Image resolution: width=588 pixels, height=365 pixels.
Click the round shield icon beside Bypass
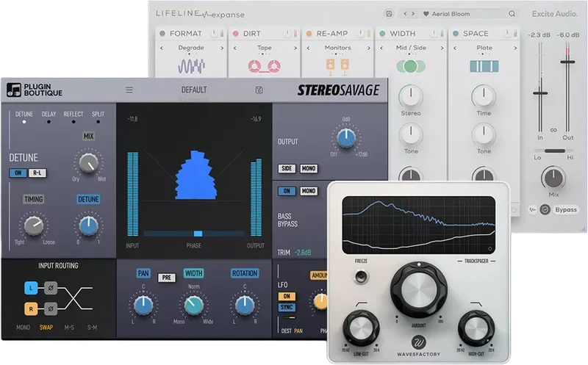click(545, 210)
